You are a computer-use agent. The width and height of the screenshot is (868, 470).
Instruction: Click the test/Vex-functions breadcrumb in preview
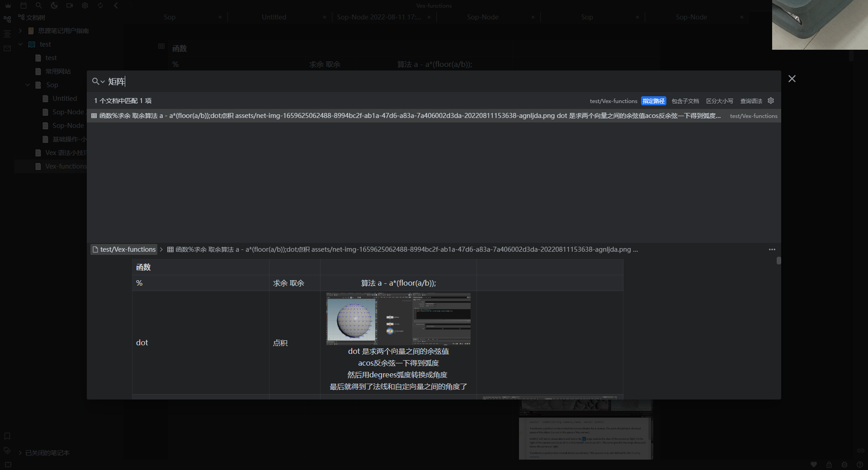click(124, 249)
